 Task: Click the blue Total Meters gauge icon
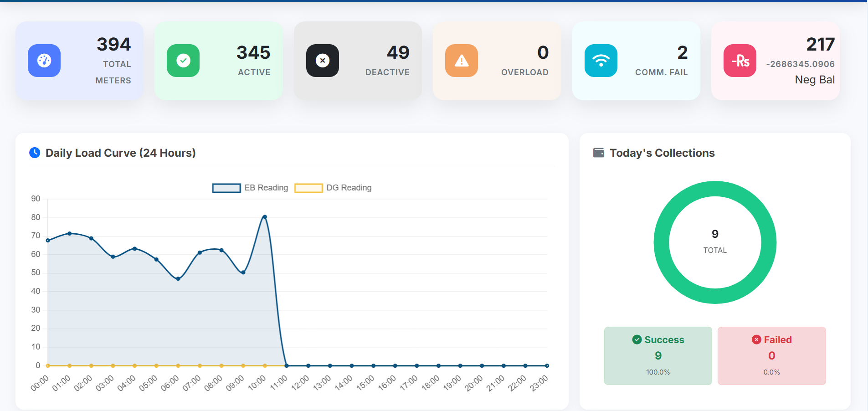44,61
